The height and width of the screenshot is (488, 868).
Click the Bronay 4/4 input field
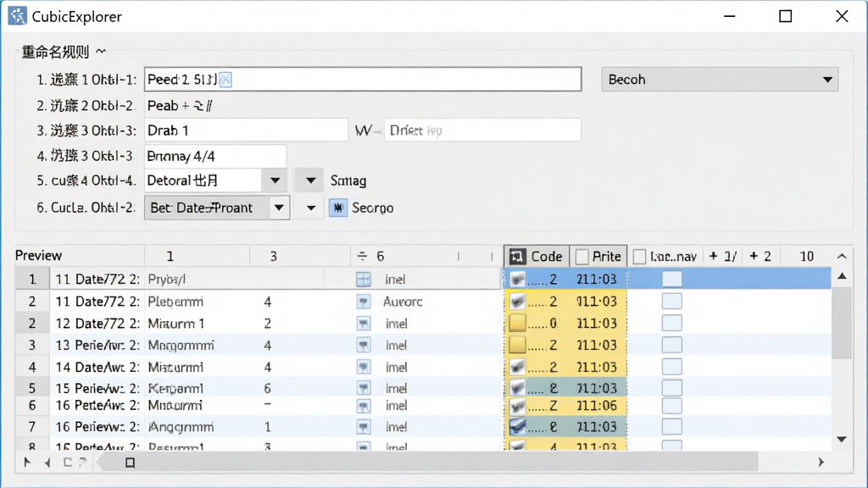(x=215, y=156)
